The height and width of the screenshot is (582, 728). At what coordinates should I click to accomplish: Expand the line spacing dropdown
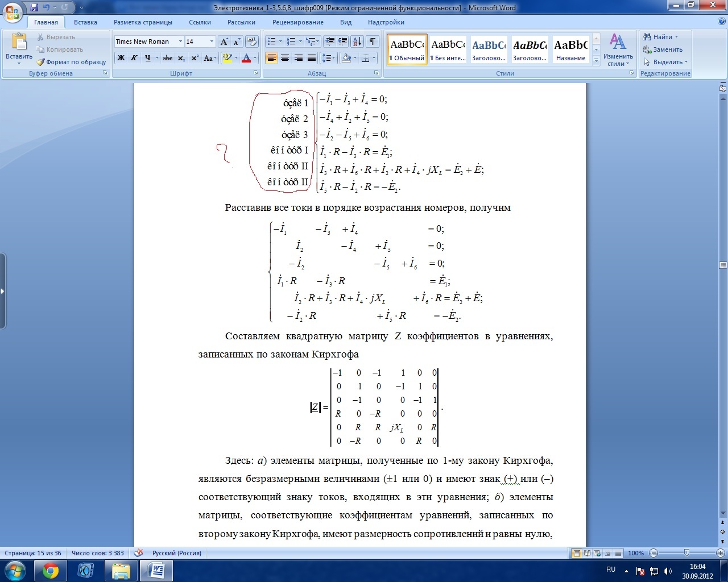pyautogui.click(x=329, y=58)
